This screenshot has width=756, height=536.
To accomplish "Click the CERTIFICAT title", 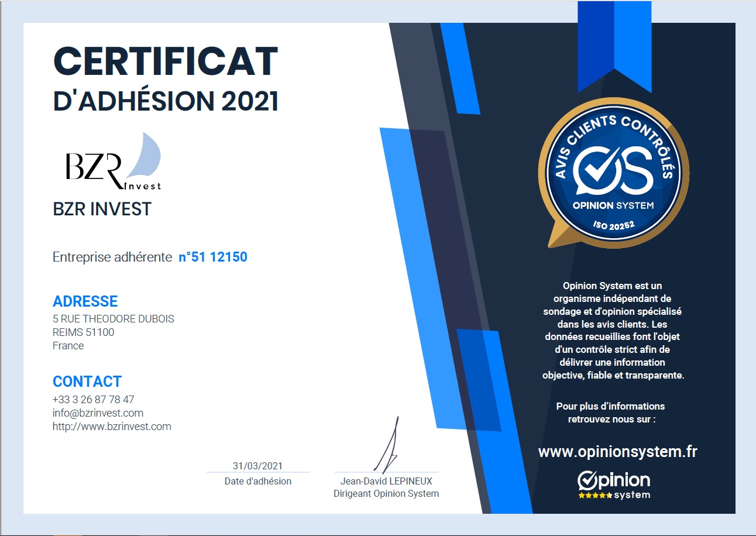I will [x=166, y=61].
